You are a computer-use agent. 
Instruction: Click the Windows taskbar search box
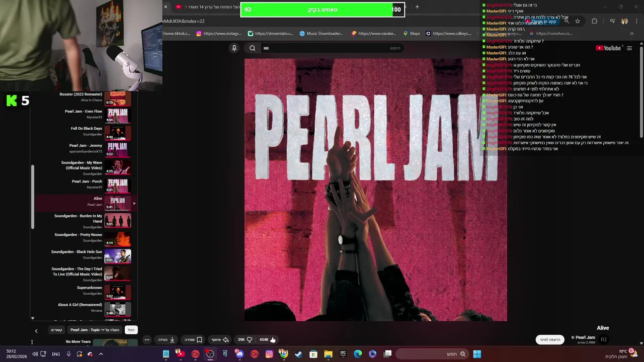tap(433, 354)
